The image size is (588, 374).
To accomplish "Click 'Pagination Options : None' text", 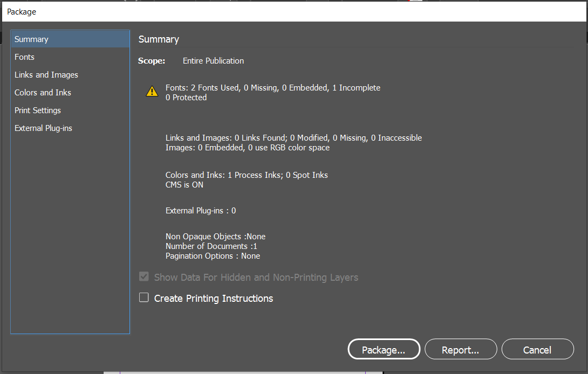I will [213, 256].
